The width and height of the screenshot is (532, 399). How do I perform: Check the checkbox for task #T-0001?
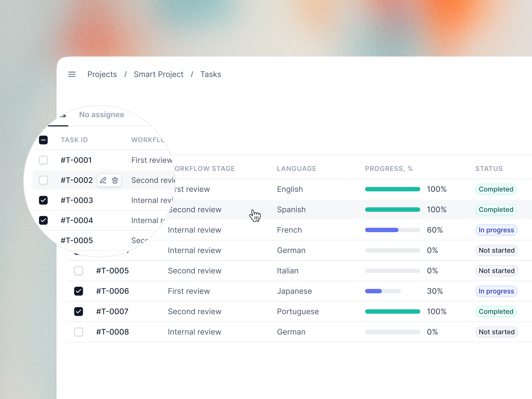tap(43, 160)
